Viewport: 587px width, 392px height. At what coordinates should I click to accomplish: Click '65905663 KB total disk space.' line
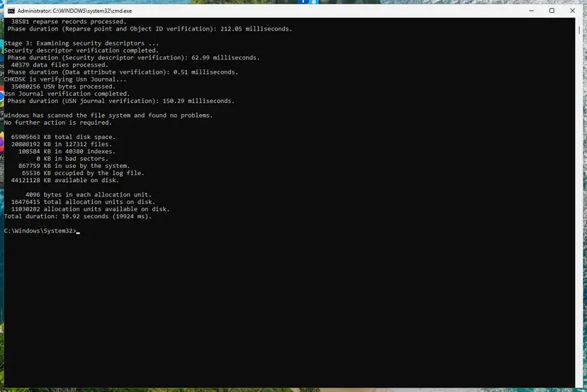(x=63, y=137)
